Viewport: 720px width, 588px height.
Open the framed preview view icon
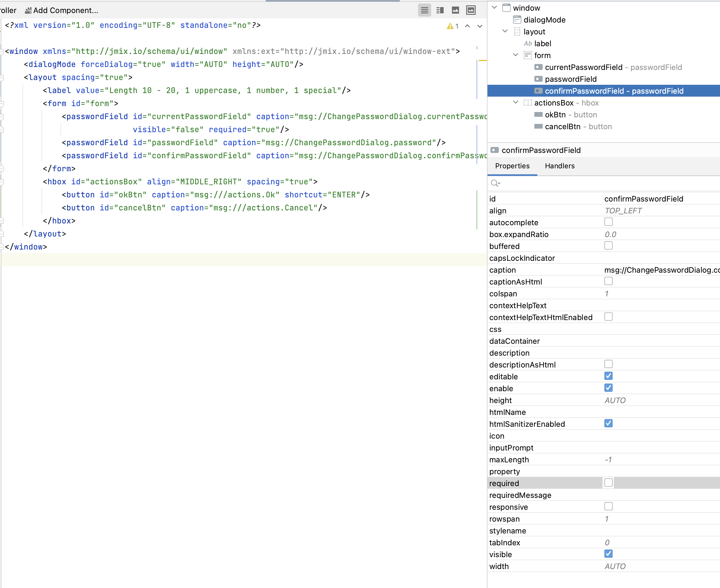point(471,10)
